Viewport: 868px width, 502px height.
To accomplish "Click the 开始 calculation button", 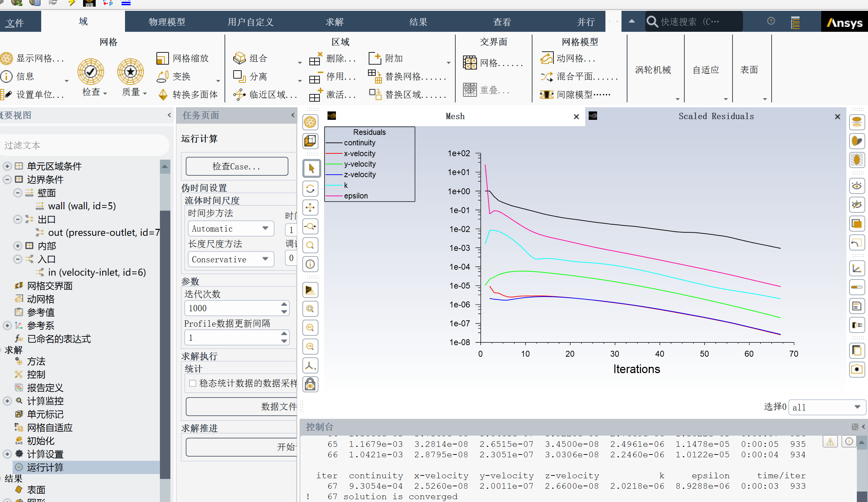I will pos(241,447).
